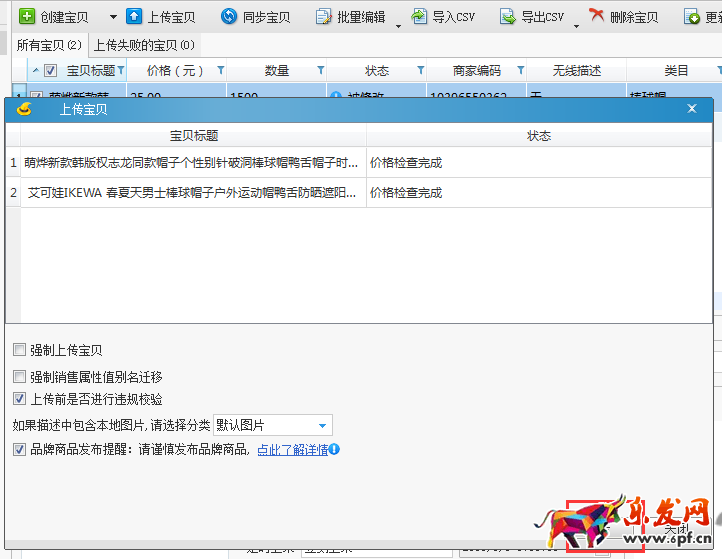This screenshot has width=722, height=559.
Task: Click the 同步宝贝 sync icon
Action: tap(229, 17)
